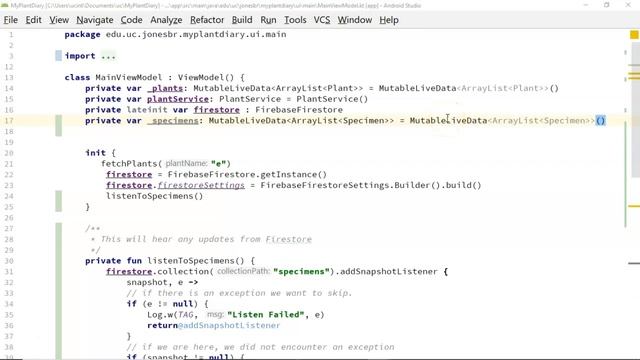Viewport: 640px width, 360px height.
Task: Open the Code menu
Action: 131,20
